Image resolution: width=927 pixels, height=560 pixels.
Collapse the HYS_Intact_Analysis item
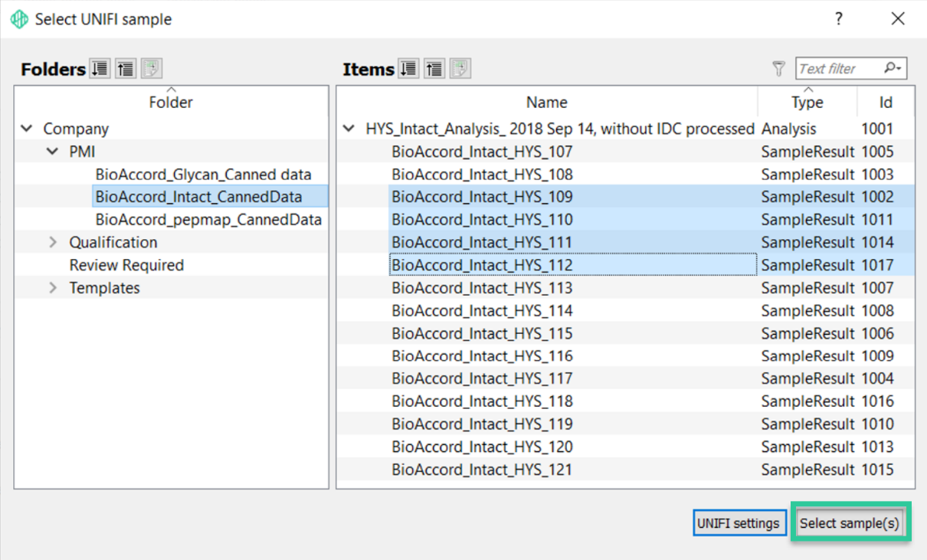[x=349, y=129]
